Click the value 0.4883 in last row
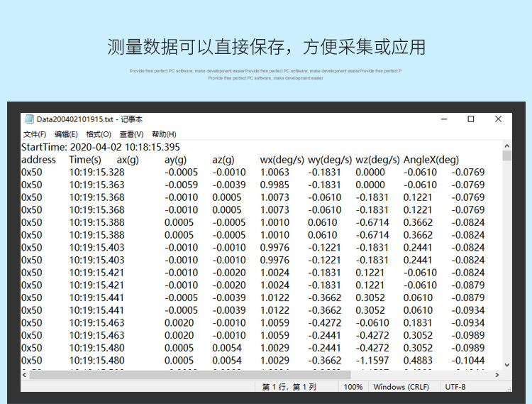 (418, 360)
